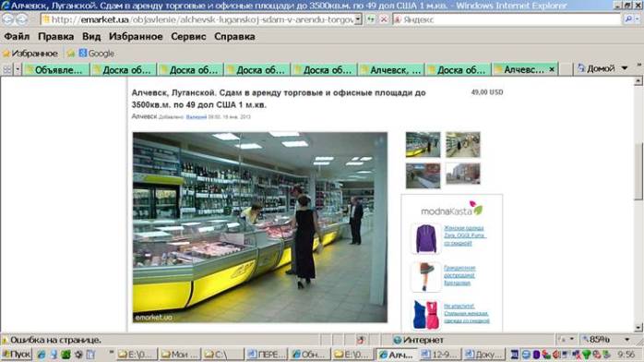Click the red Stop loading icon
The height and width of the screenshot is (362, 644).
coord(383,19)
